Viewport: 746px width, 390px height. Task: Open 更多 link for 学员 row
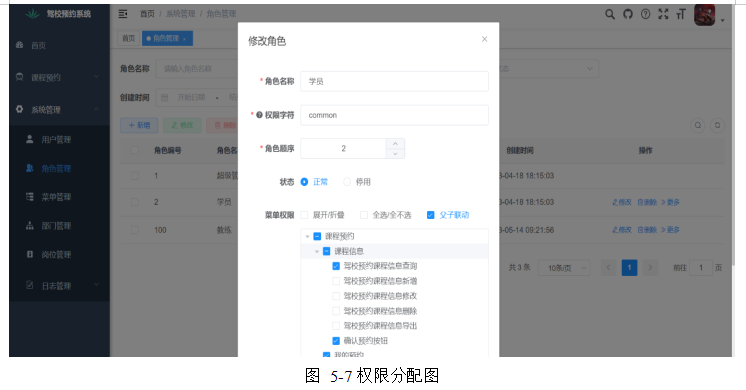click(670, 202)
